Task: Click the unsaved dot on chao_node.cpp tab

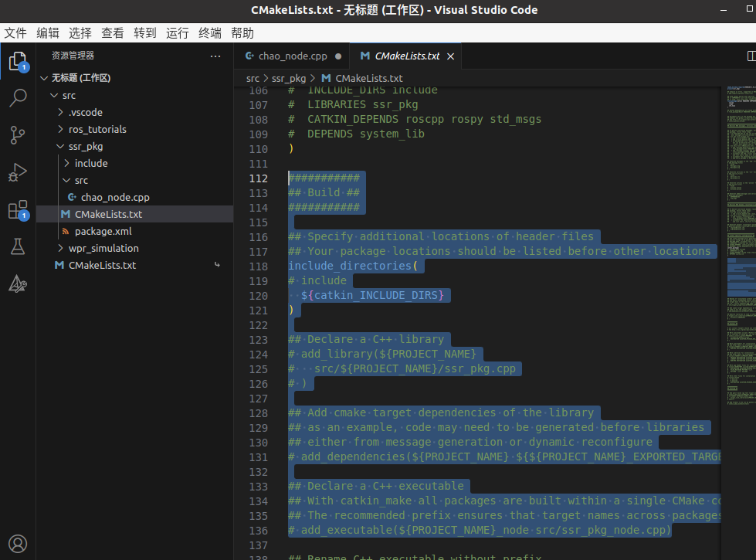Action: pos(338,56)
